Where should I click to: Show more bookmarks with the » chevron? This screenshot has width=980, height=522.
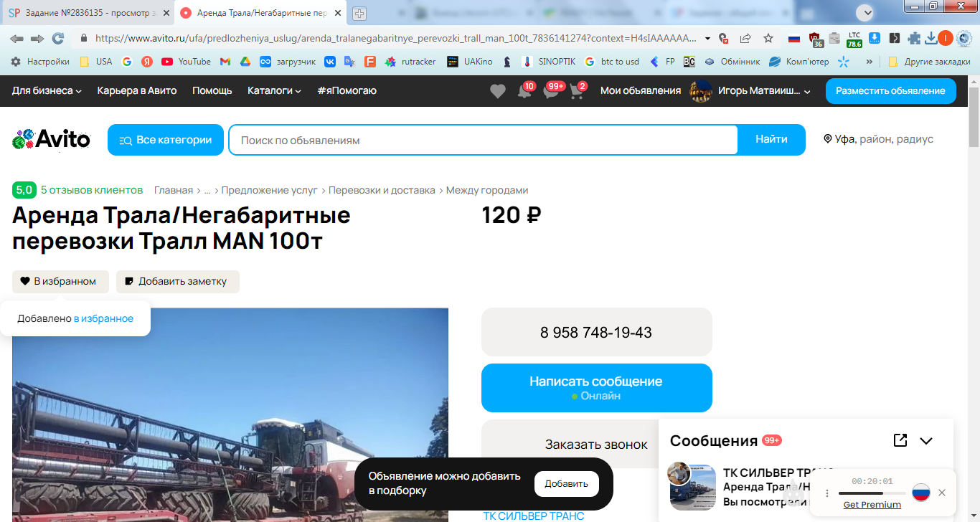pyautogui.click(x=870, y=62)
